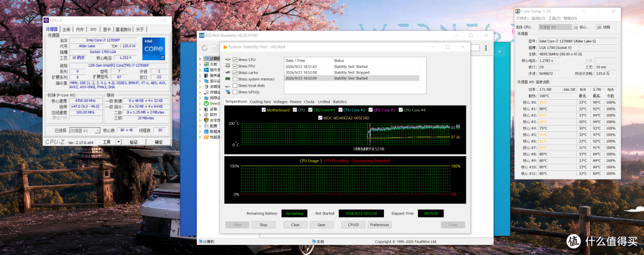Select the 18:51:43 Stability Test Started row
The width and height of the screenshot is (644, 255).
coord(352,66)
